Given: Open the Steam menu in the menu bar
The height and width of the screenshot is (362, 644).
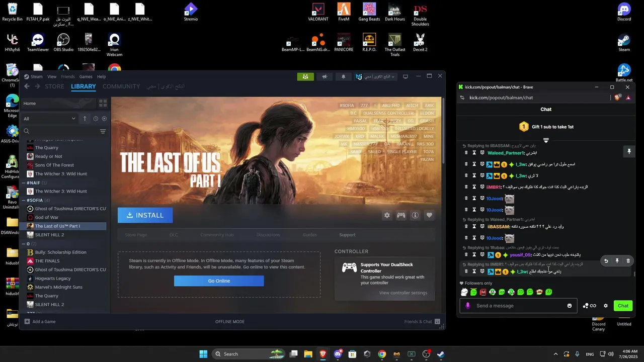Looking at the screenshot, I should (36, 76).
